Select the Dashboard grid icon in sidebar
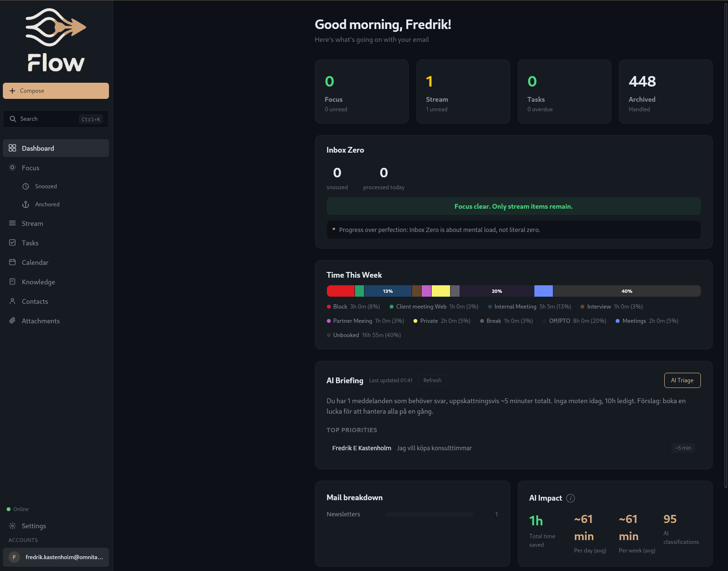The height and width of the screenshot is (571, 728). click(x=13, y=148)
